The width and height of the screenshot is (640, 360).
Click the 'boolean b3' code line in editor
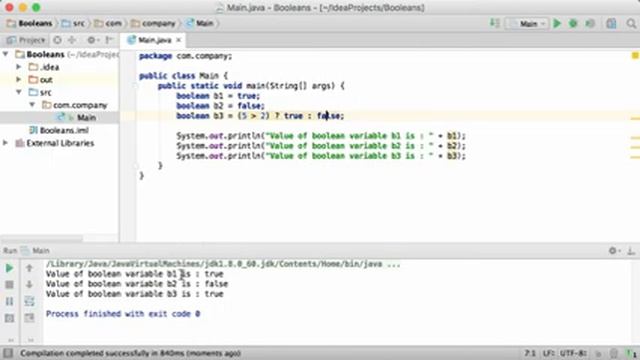(260, 116)
